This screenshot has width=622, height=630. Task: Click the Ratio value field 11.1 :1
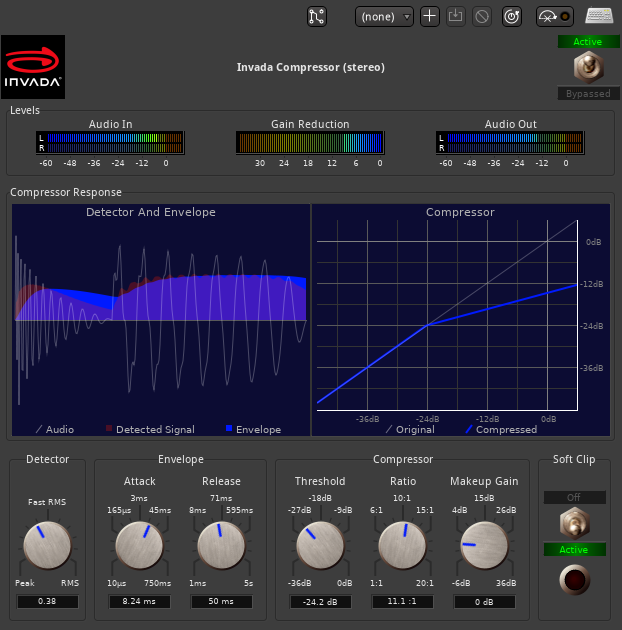pos(402,602)
